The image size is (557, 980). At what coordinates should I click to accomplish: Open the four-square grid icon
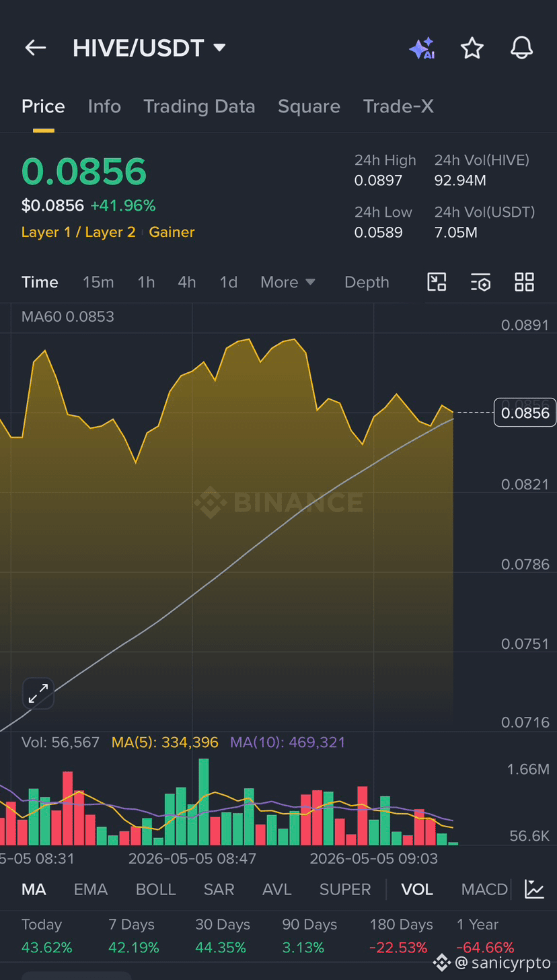click(x=524, y=282)
